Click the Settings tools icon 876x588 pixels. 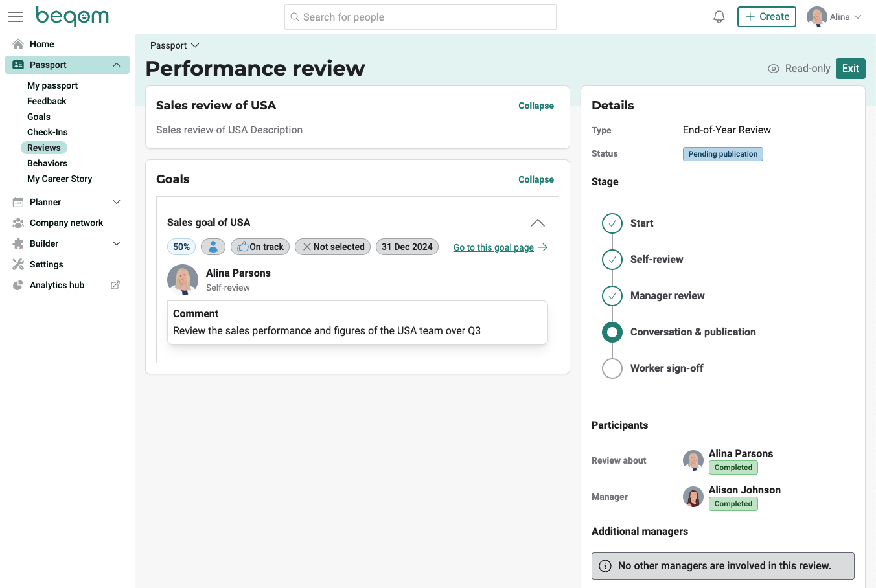coord(18,264)
